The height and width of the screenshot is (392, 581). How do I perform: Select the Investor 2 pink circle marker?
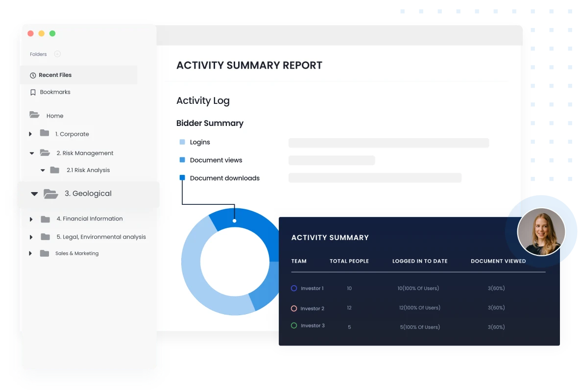pyautogui.click(x=294, y=308)
